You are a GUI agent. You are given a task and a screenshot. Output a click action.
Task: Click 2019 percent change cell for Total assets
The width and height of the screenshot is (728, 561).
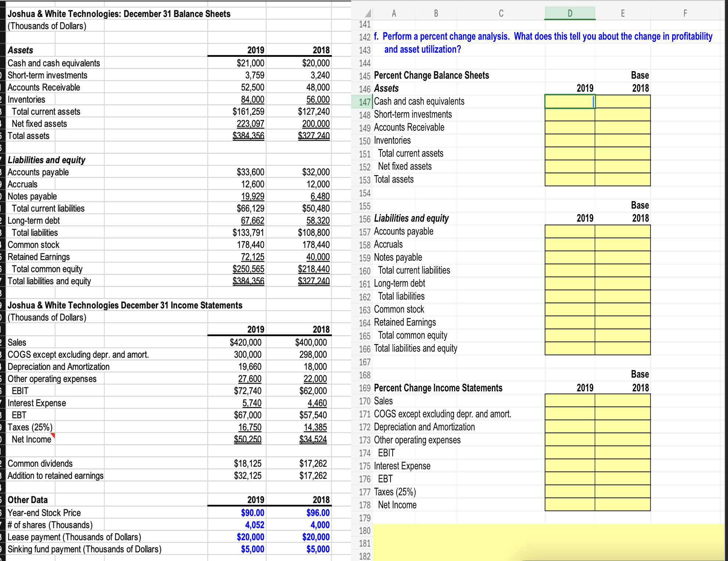pyautogui.click(x=569, y=180)
